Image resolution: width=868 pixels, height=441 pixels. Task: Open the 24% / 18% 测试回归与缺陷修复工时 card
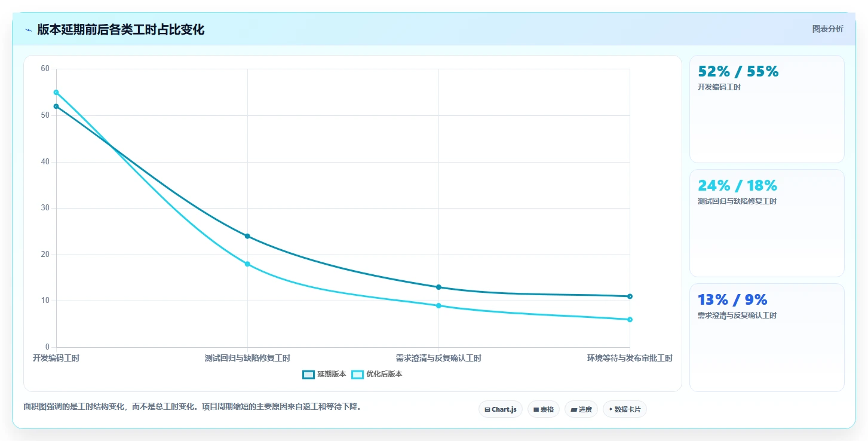[767, 223]
